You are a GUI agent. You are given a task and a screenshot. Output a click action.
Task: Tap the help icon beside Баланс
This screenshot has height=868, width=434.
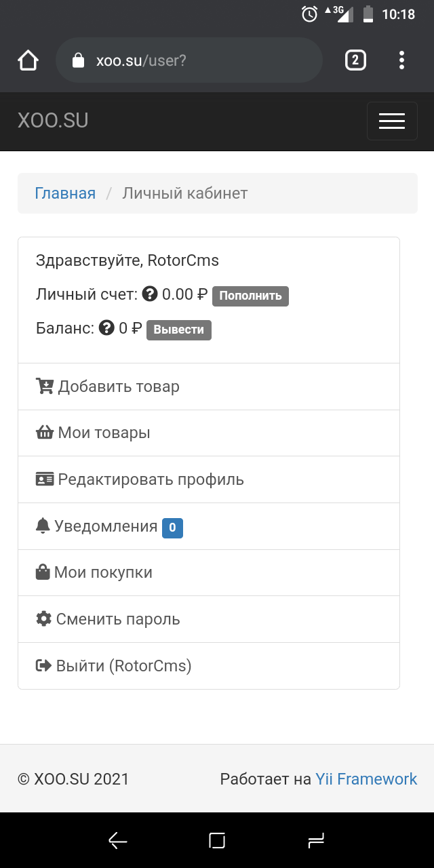(106, 328)
